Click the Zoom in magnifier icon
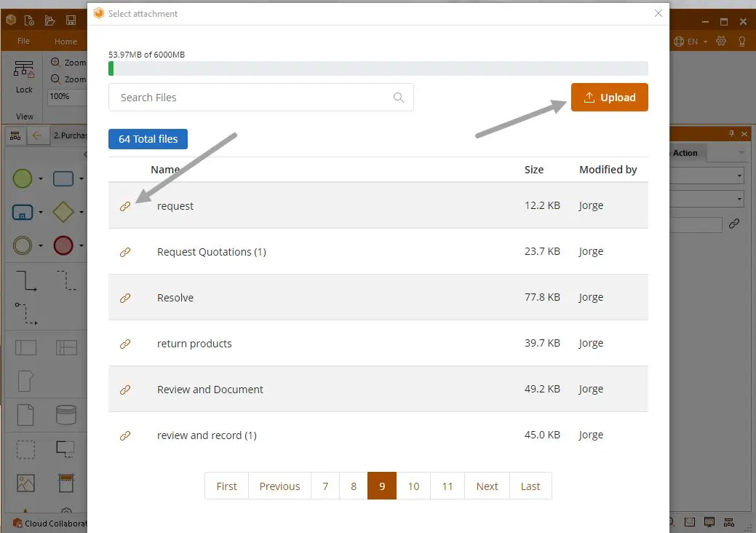 click(55, 62)
